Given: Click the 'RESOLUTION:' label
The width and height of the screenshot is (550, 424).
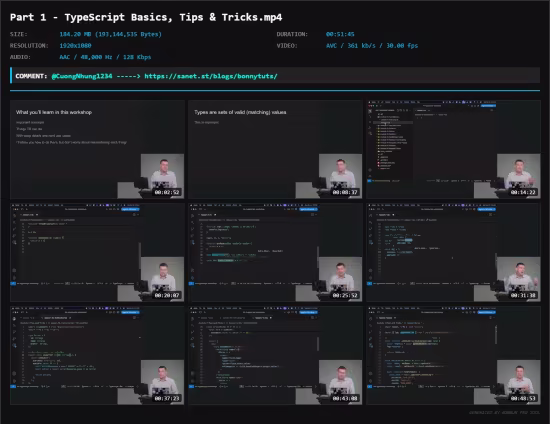Looking at the screenshot, I should click(29, 46).
